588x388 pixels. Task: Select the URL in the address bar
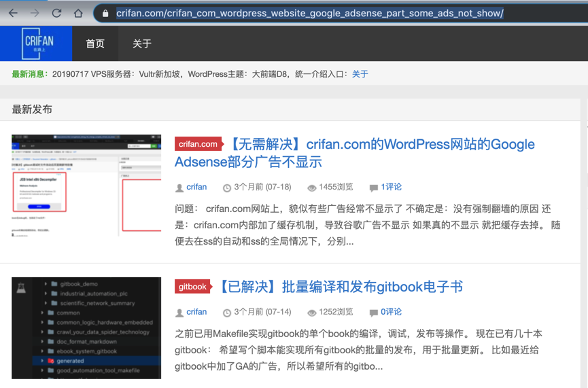coord(310,14)
